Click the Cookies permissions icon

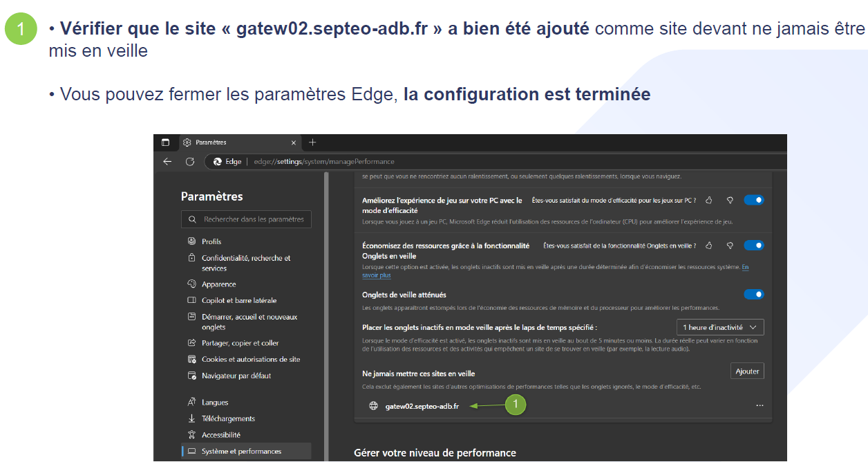(x=192, y=360)
